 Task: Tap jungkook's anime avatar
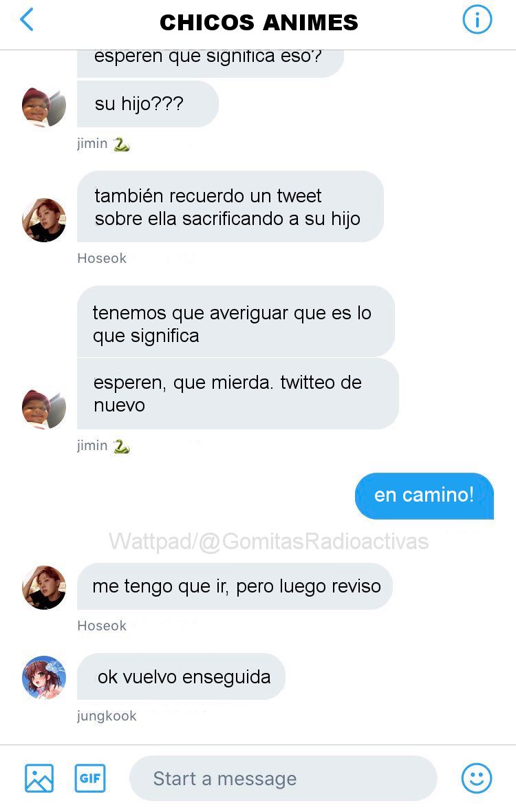(x=44, y=677)
